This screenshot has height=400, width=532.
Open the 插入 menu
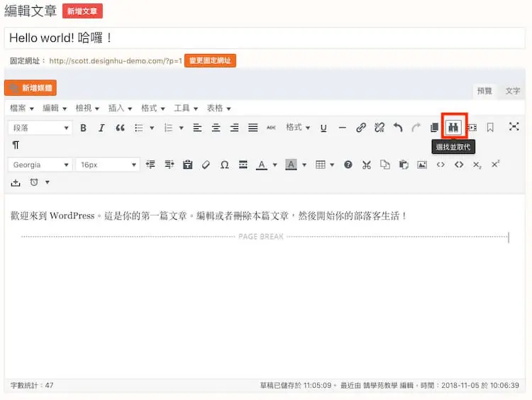pyautogui.click(x=120, y=109)
